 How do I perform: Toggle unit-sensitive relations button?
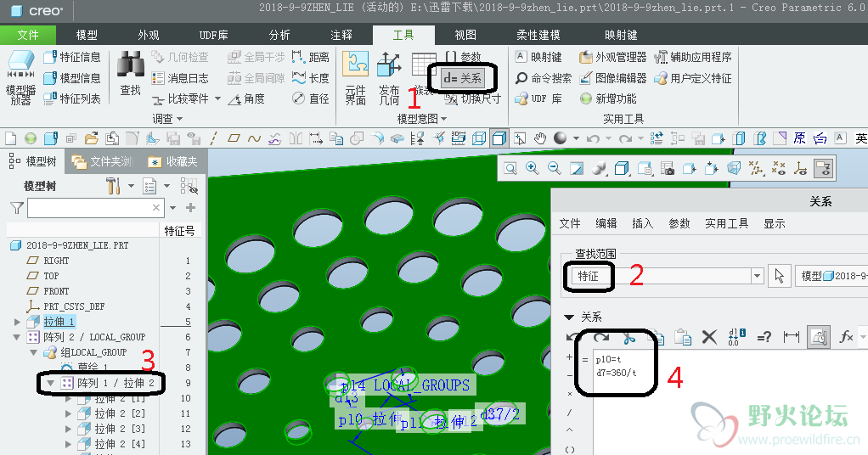pos(819,336)
